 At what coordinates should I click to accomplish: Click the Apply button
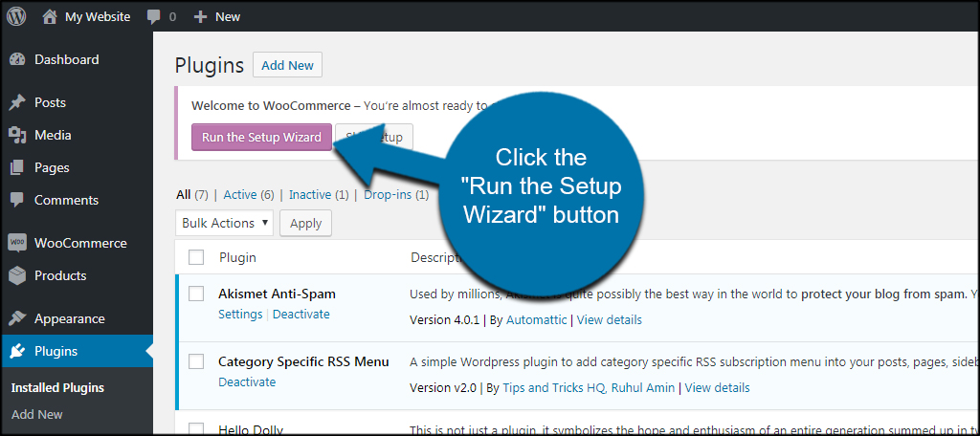(305, 223)
